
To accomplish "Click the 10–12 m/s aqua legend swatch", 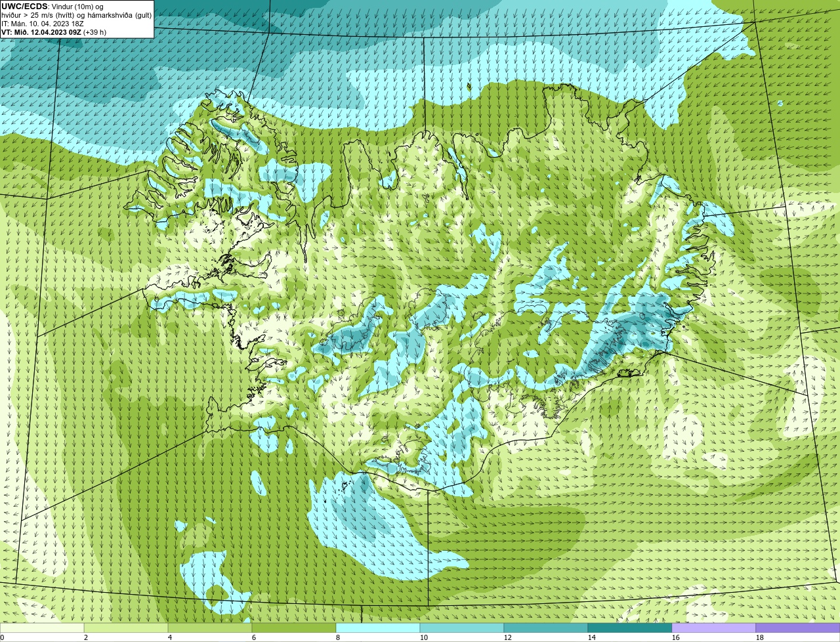I will point(462,628).
